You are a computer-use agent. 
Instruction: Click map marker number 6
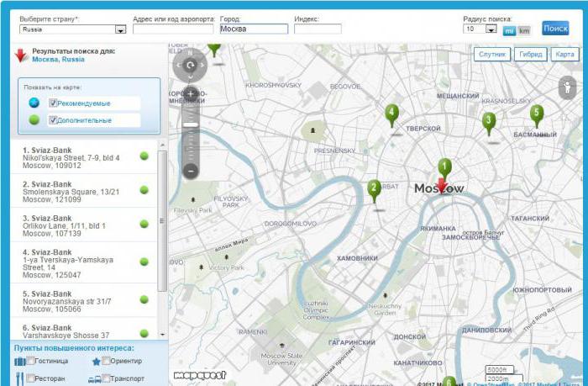[x=449, y=381]
